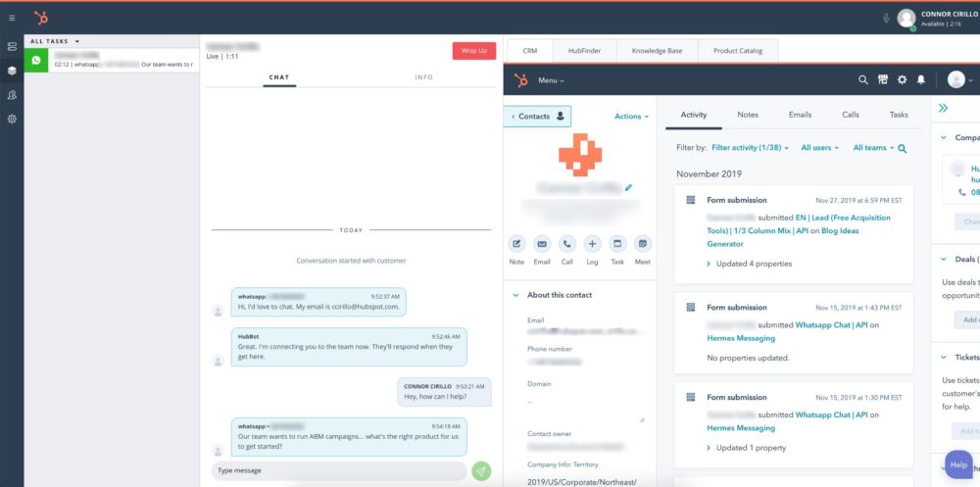Open the CRM marketplace icon

pyautogui.click(x=883, y=80)
